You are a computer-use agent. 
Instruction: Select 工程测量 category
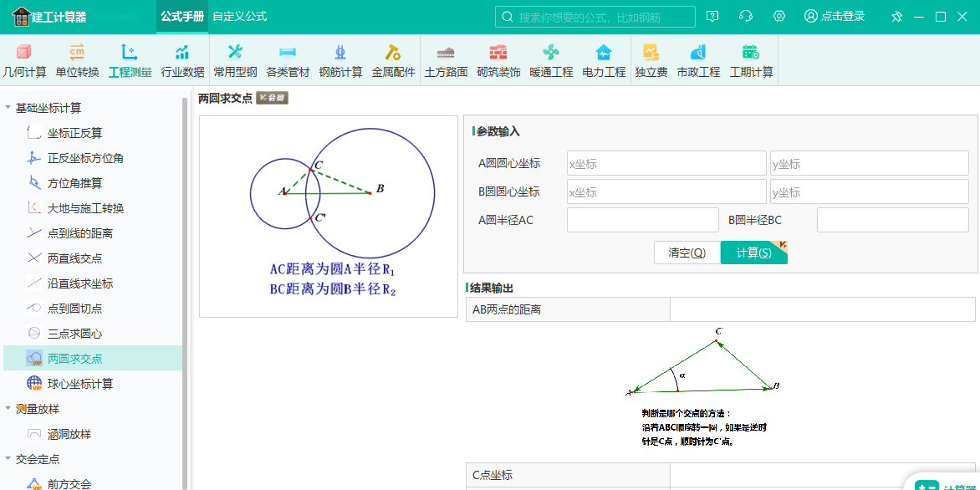[x=130, y=61]
